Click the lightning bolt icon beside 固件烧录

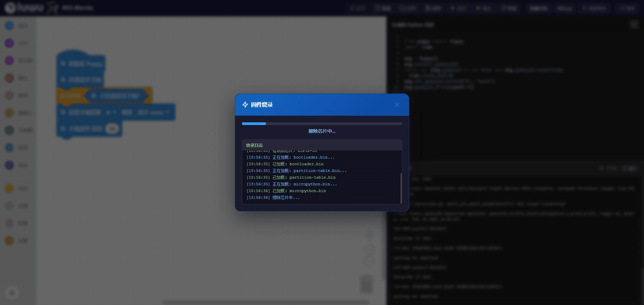[245, 105]
